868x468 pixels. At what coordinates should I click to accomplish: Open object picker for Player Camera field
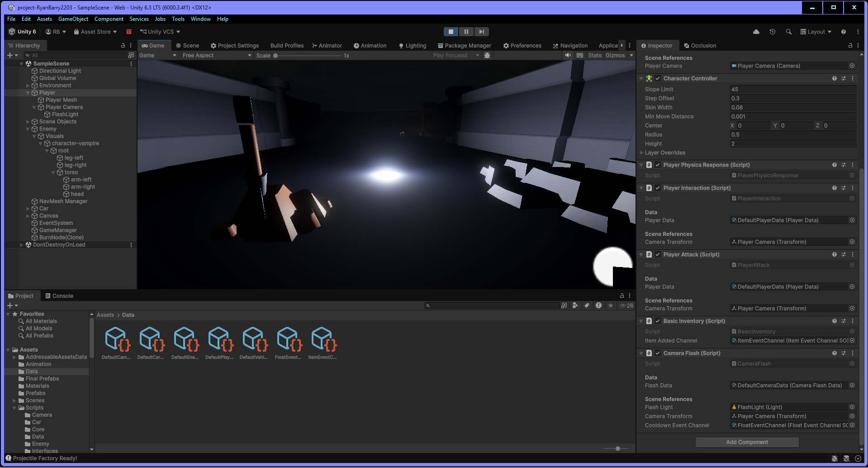[x=852, y=66]
